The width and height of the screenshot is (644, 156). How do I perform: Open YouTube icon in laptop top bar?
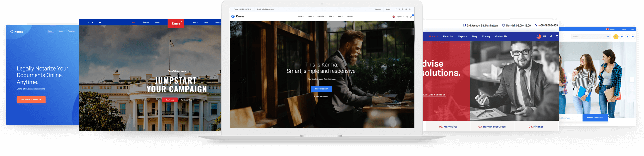(406, 9)
